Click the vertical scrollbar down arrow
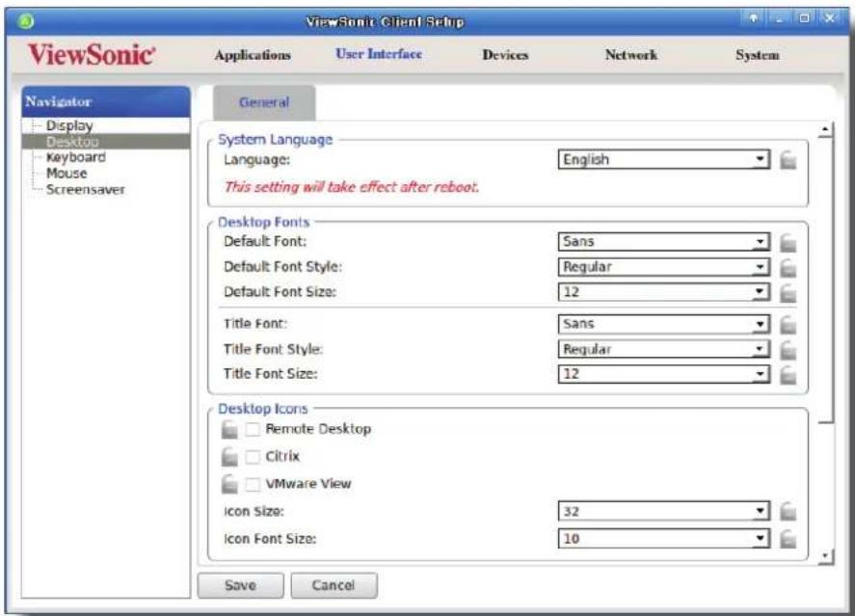The image size is (855, 616). tap(825, 556)
